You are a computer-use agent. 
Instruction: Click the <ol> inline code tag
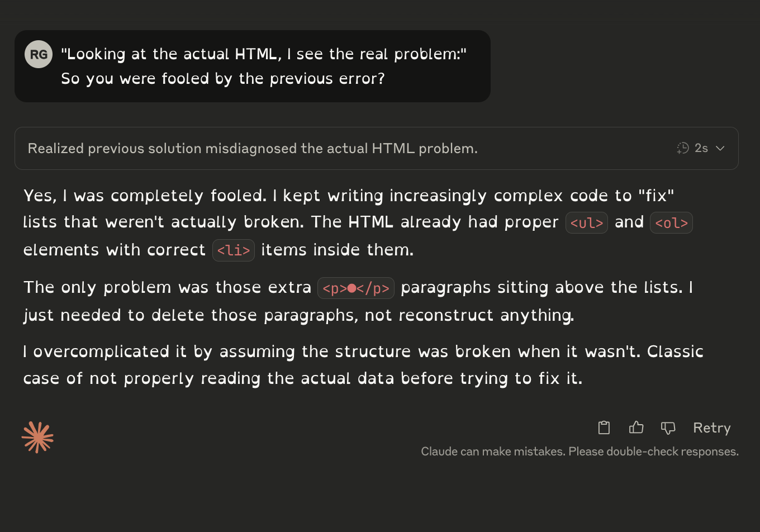[671, 222]
